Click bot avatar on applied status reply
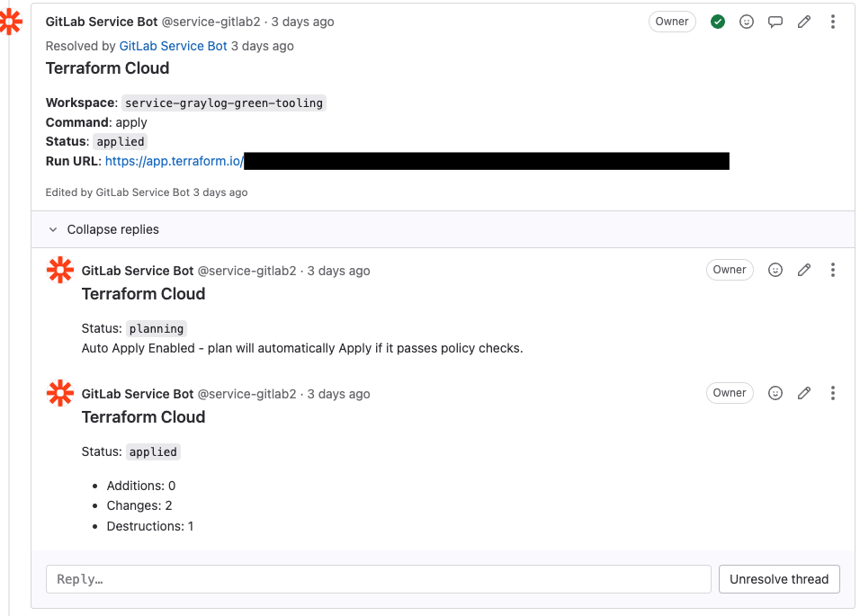Screen dimensions: 860x616 click(x=60, y=394)
